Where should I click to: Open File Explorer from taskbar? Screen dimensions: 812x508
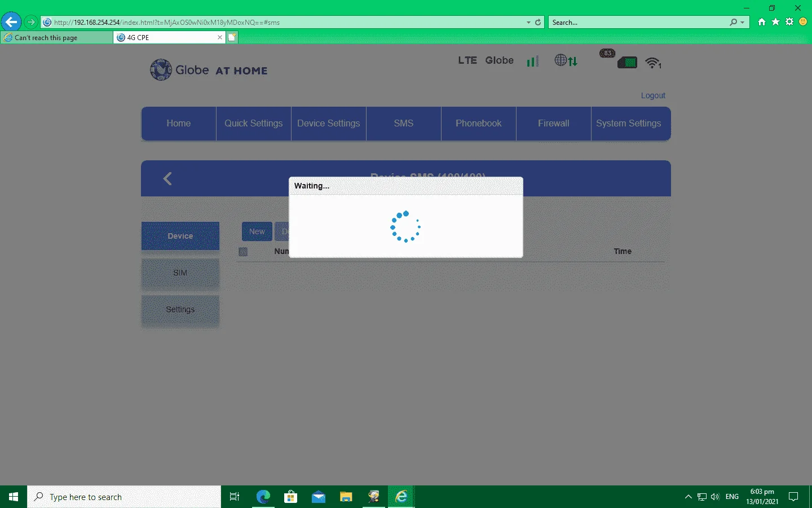(x=346, y=497)
